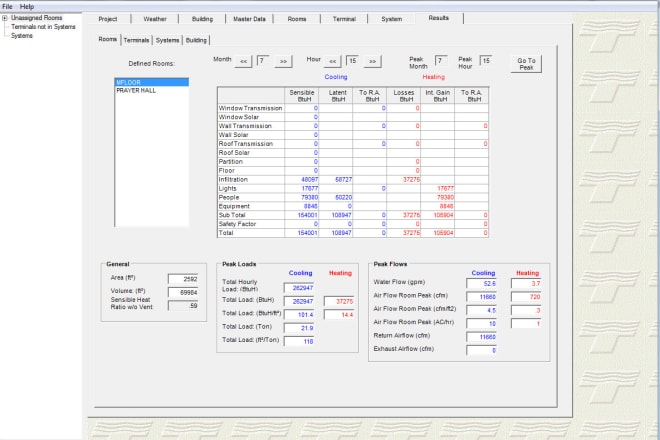Switch to the Master Data tab
The height and width of the screenshot is (440, 660).
click(x=249, y=19)
